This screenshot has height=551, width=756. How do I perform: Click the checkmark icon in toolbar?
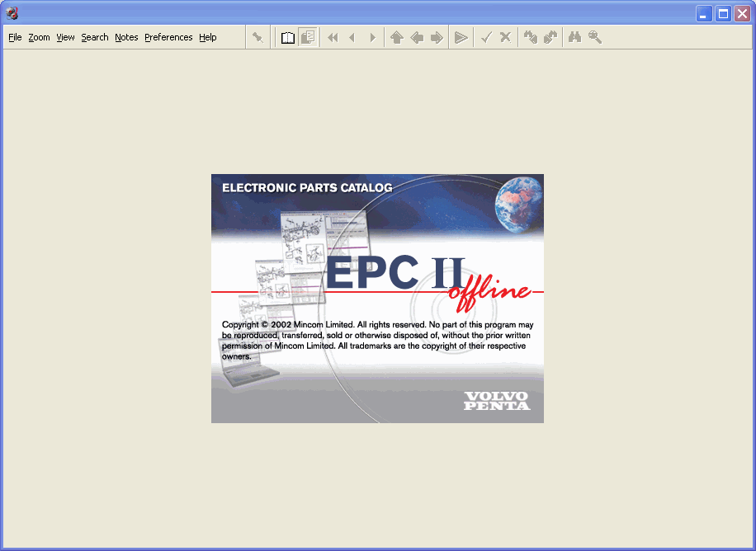click(486, 37)
